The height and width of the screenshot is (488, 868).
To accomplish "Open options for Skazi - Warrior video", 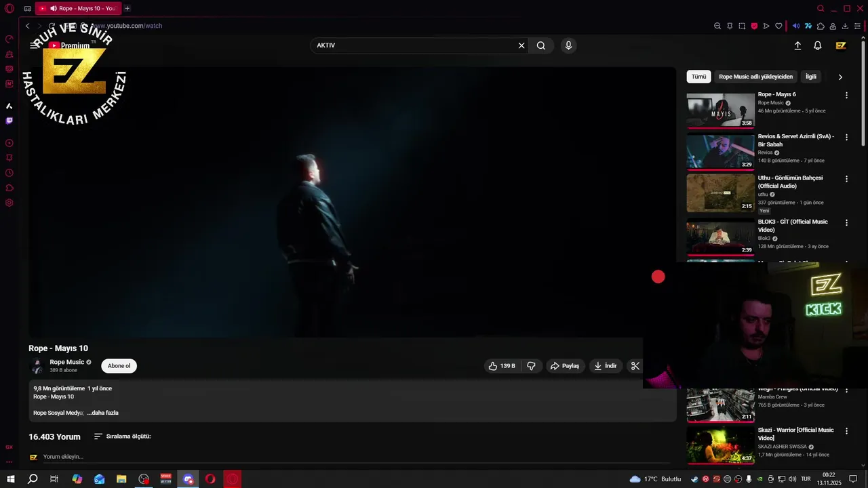I will click(846, 431).
